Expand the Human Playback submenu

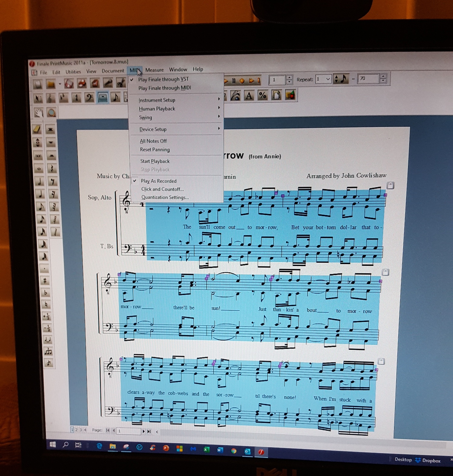tap(157, 109)
